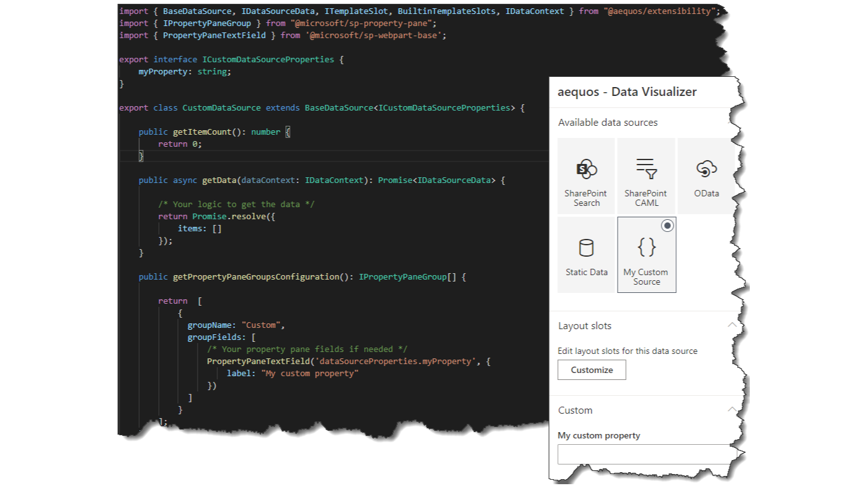Click 'ICustomDataSourceProperties' in the interface declaration

click(x=268, y=59)
